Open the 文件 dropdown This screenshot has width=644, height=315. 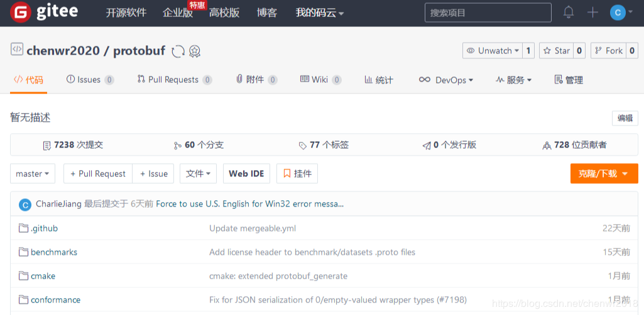199,173
